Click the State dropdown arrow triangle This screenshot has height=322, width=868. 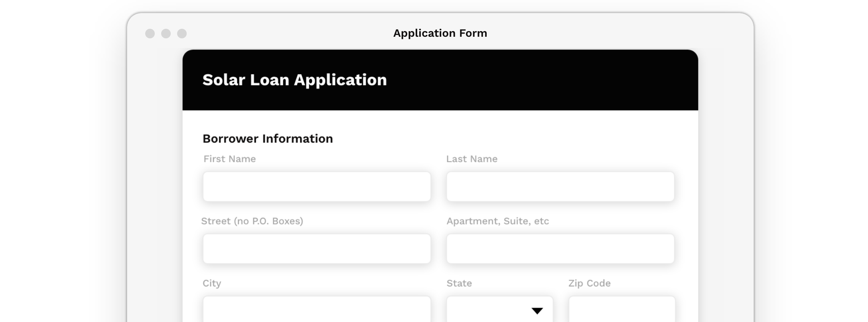point(537,310)
